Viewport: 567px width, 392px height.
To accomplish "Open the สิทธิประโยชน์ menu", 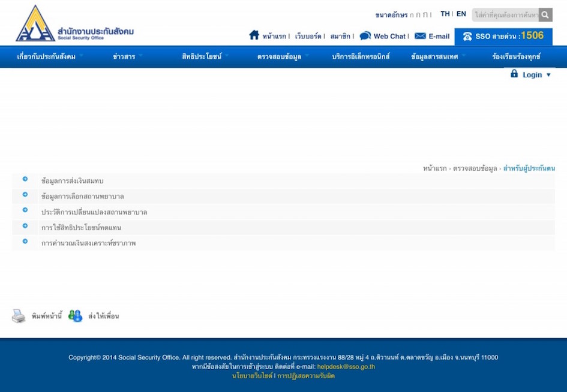I will (202, 56).
